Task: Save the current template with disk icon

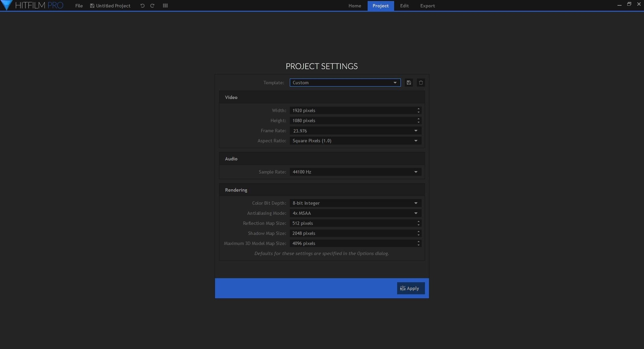Action: click(x=409, y=83)
